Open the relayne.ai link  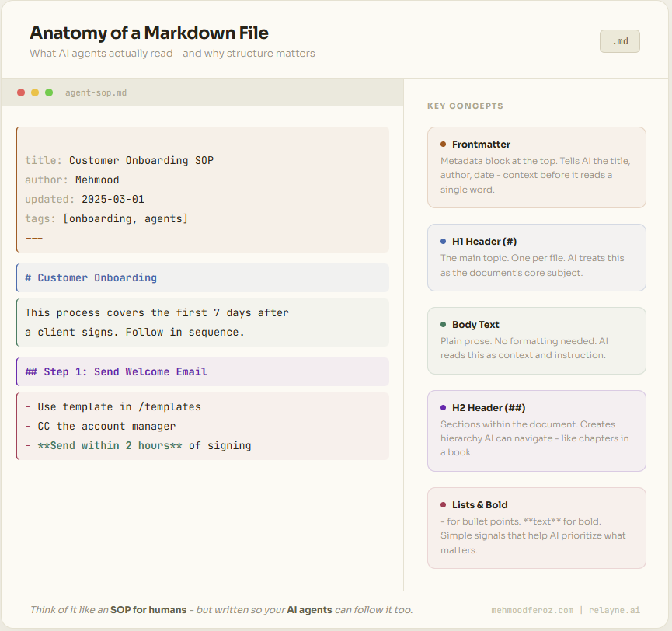coord(615,610)
